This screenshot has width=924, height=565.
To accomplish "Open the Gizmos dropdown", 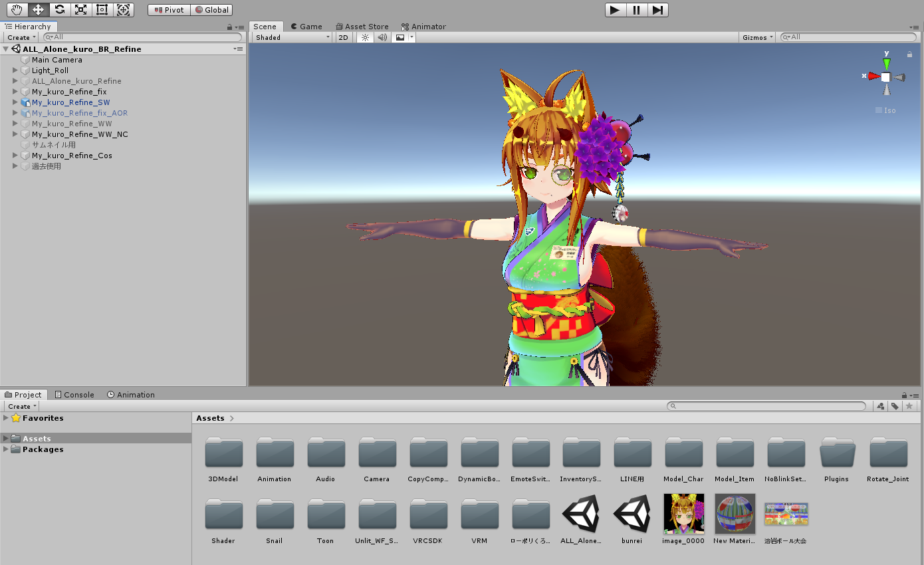I will coord(758,38).
